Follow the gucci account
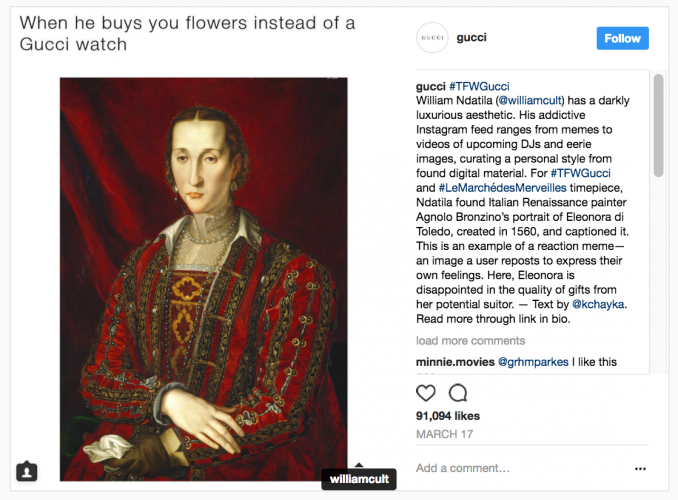This screenshot has width=678, height=500. [x=622, y=38]
